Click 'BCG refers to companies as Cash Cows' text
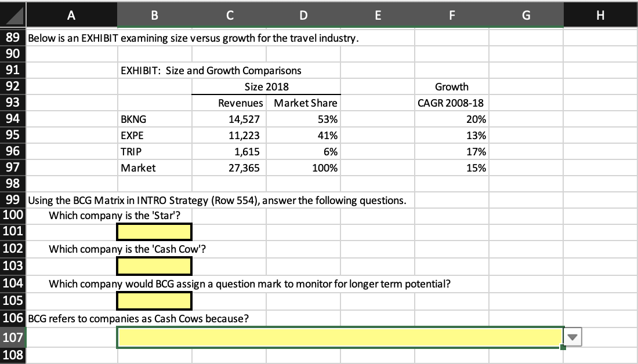The image size is (638, 364). click(139, 318)
